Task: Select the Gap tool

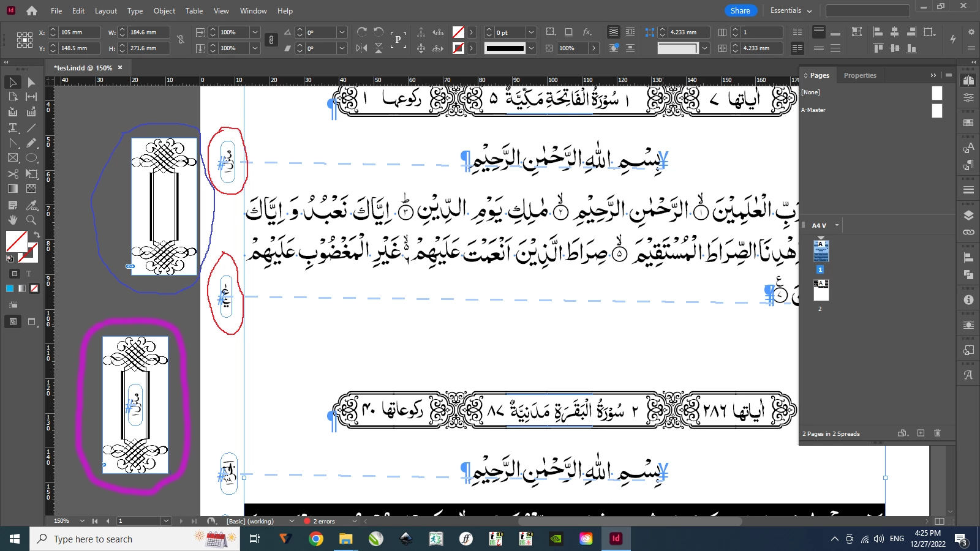Action: [x=31, y=97]
